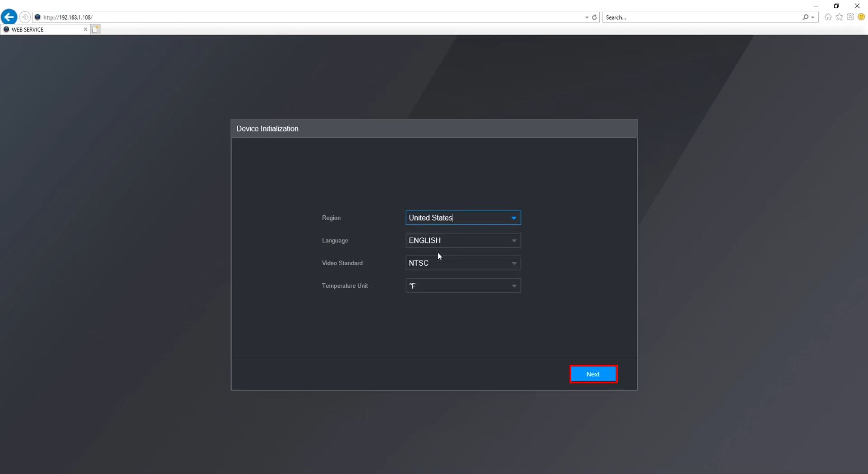
Task: Click the browser forward arrow button
Action: (24, 17)
